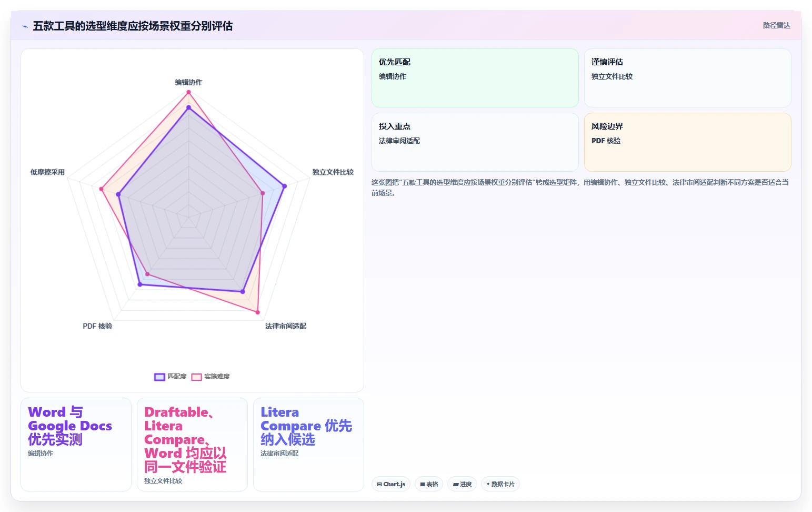Click the Litera Compare 优先纳入候选 card

pyautogui.click(x=308, y=445)
